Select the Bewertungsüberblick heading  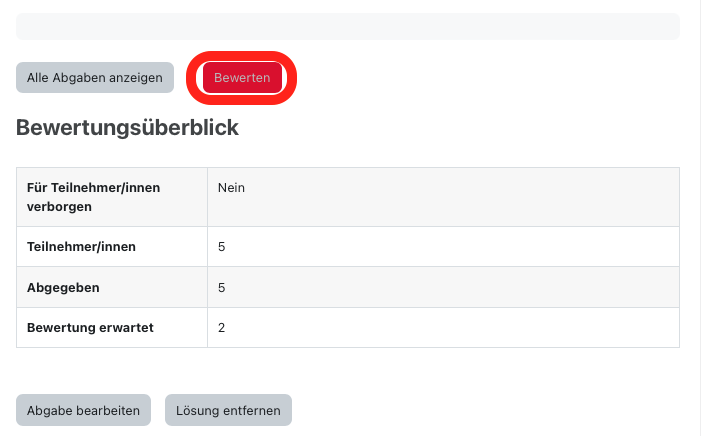point(127,128)
